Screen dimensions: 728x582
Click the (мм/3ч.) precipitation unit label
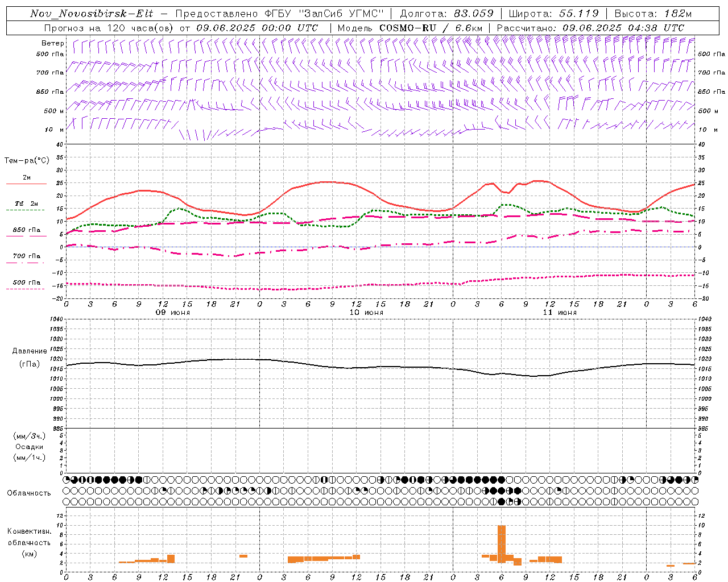coord(30,436)
